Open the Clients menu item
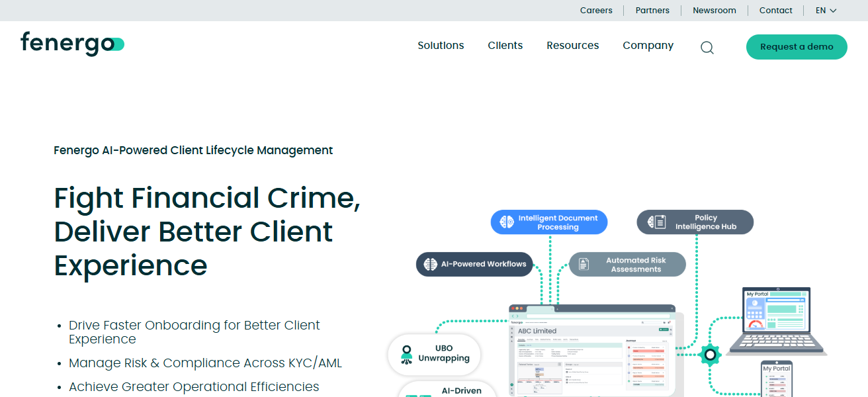 click(x=505, y=46)
